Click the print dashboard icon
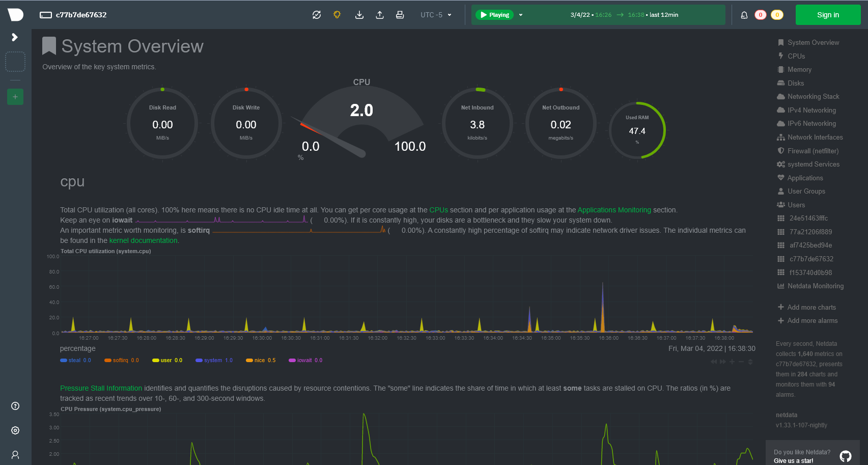868x465 pixels. coord(400,15)
